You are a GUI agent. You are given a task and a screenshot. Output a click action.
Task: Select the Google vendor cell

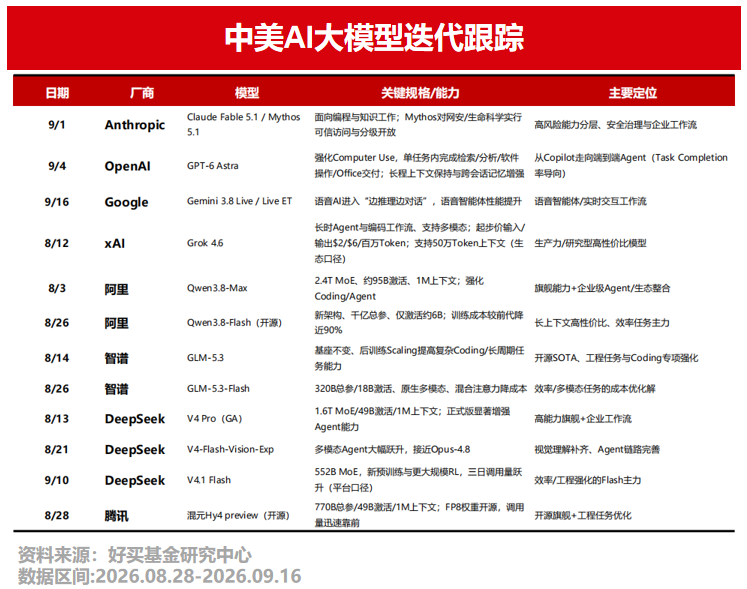[x=126, y=202]
